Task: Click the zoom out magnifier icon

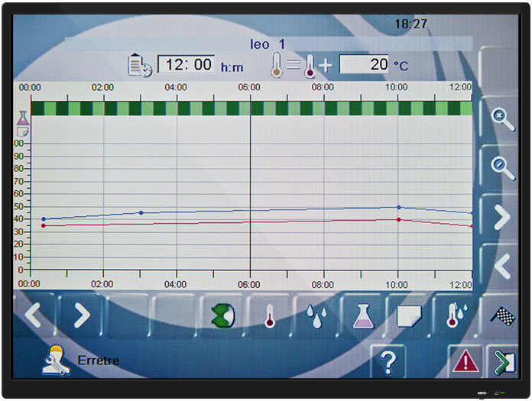Action: coord(502,169)
